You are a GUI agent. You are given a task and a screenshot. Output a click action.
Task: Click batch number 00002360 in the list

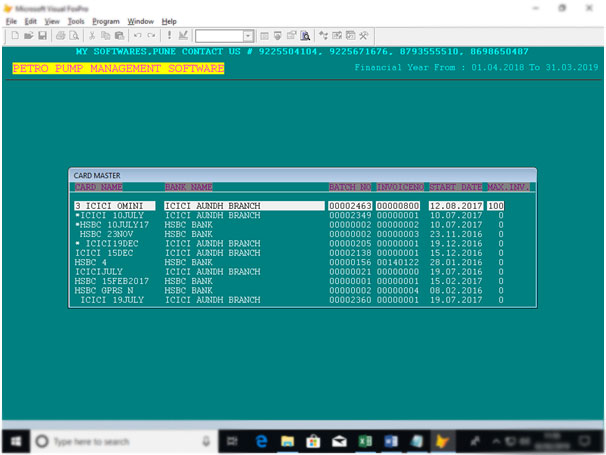pos(350,300)
